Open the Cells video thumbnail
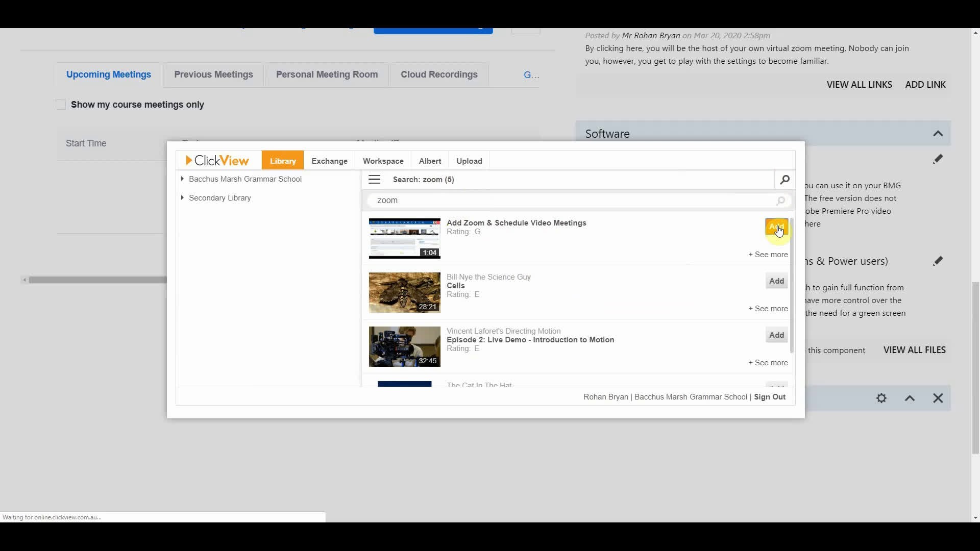 click(405, 292)
